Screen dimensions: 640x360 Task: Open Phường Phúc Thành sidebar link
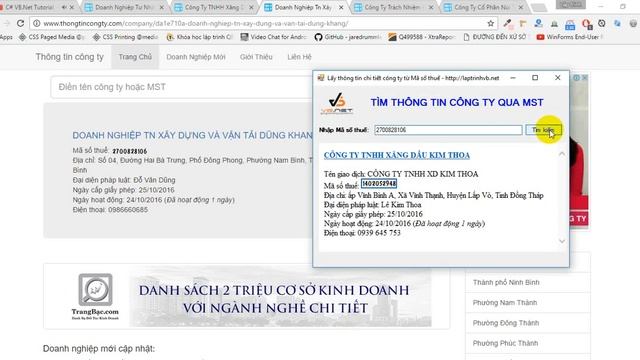tap(505, 343)
